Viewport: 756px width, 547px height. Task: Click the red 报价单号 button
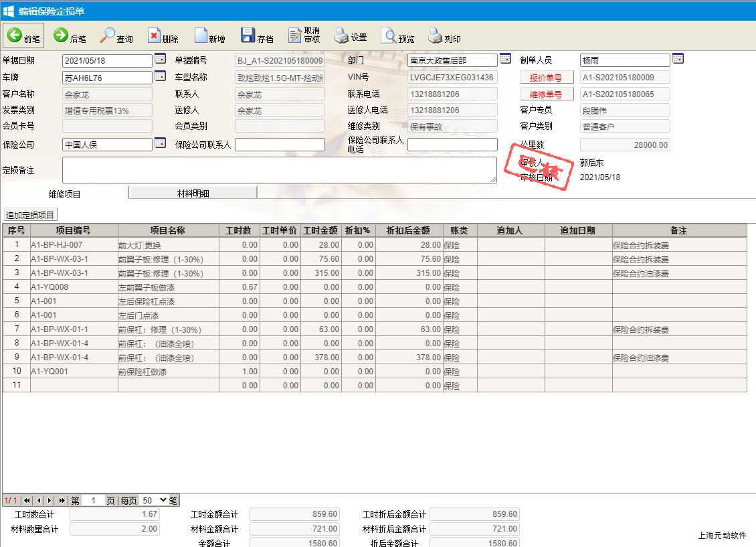(x=546, y=78)
